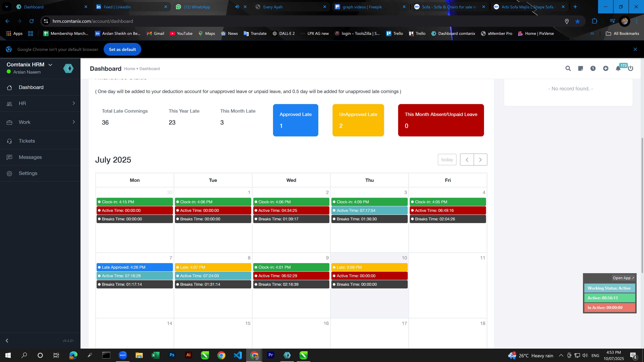Click Clock-in: 4:01 PM event
This screenshot has height=362, width=644.
click(x=291, y=267)
